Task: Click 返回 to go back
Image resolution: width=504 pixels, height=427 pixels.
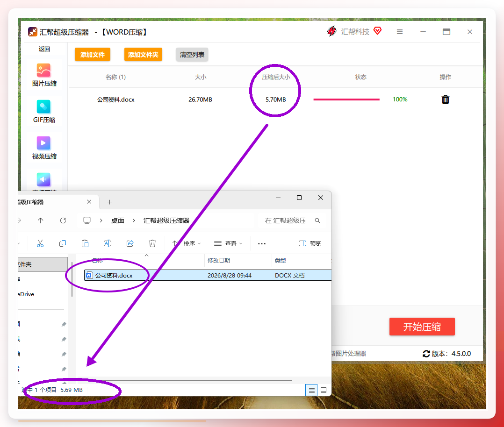Action: coord(44,49)
